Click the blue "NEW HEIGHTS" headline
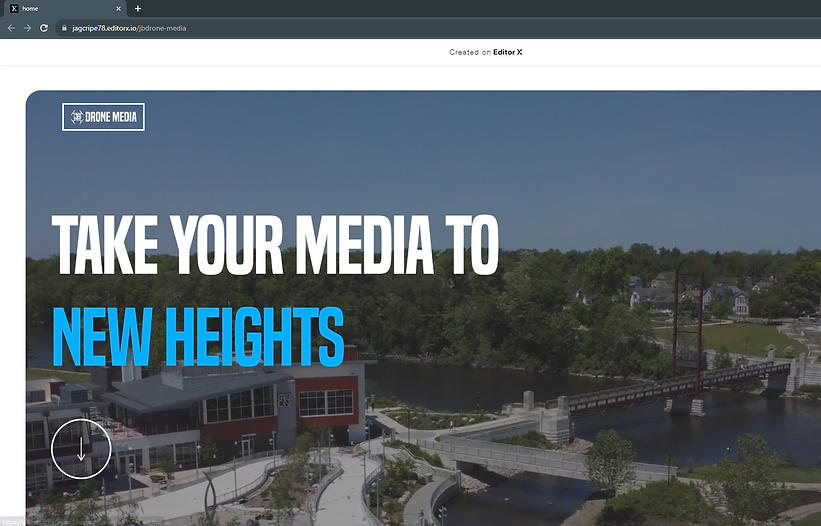 (198, 337)
